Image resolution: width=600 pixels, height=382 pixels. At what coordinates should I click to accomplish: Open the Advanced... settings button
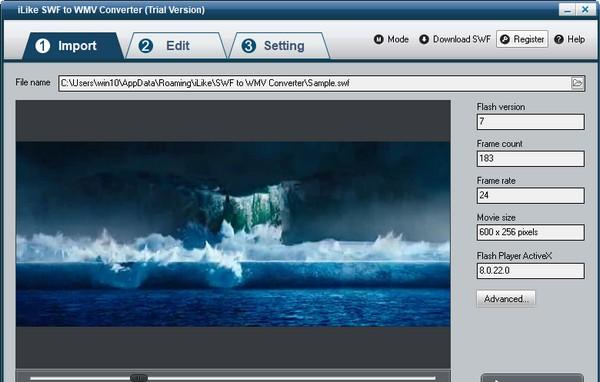[506, 299]
